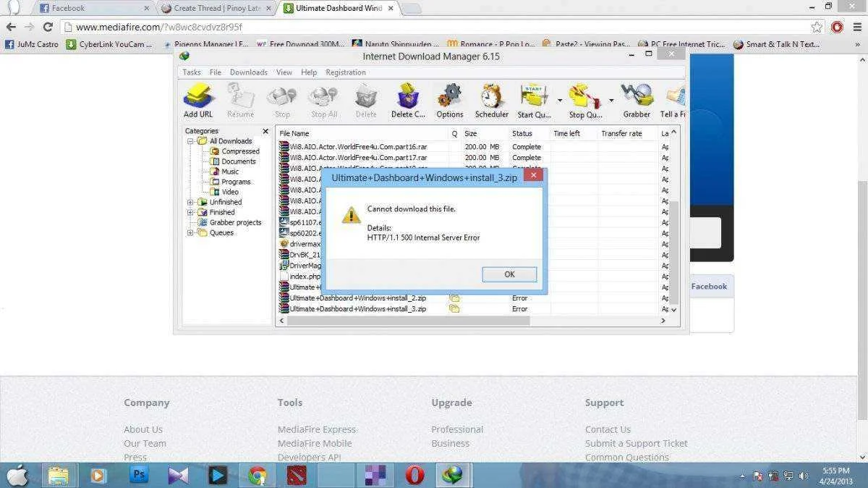Collapse the All Downloads tree node
This screenshot has height=488, width=868.
[x=190, y=141]
